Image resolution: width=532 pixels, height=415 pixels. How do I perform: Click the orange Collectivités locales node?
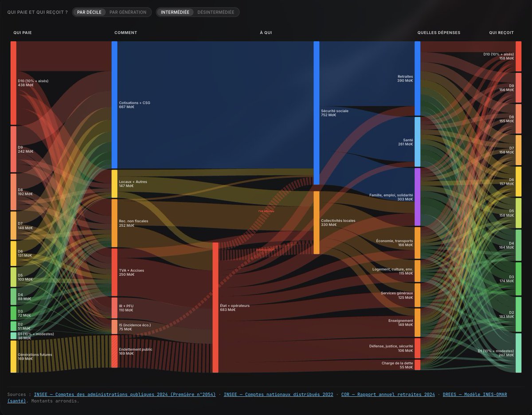(317, 222)
